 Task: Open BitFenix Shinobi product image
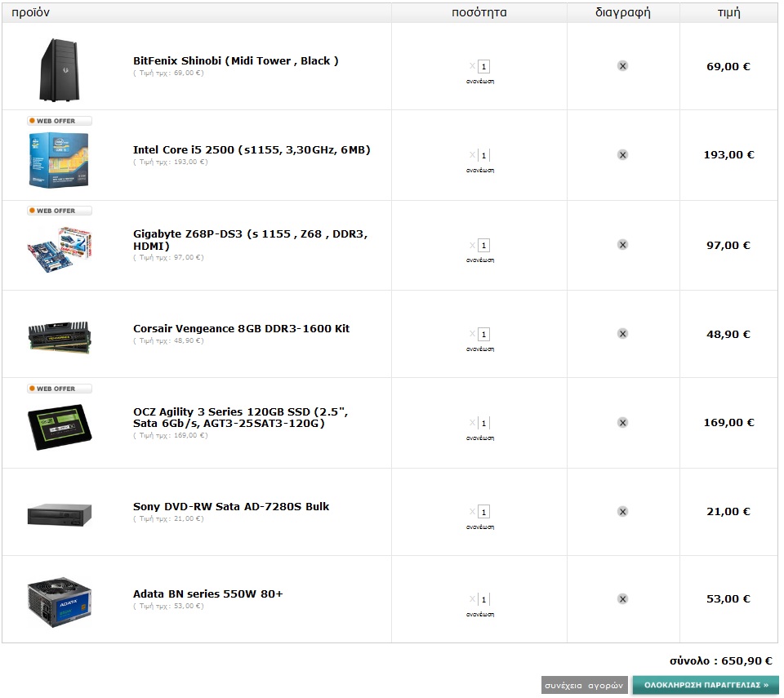pos(60,69)
